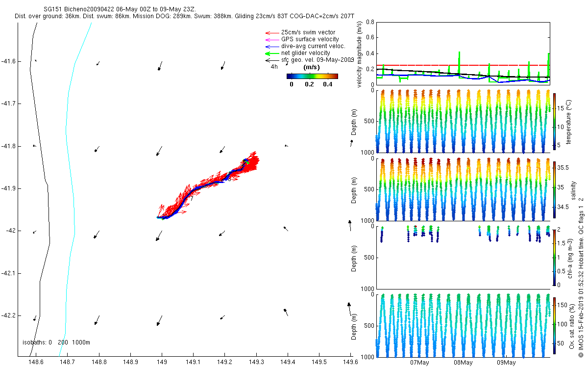Image resolution: width=588 pixels, height=368 pixels.
Task: Click the "COG-DAC=2cm/s 207T" text
Action: [322, 17]
